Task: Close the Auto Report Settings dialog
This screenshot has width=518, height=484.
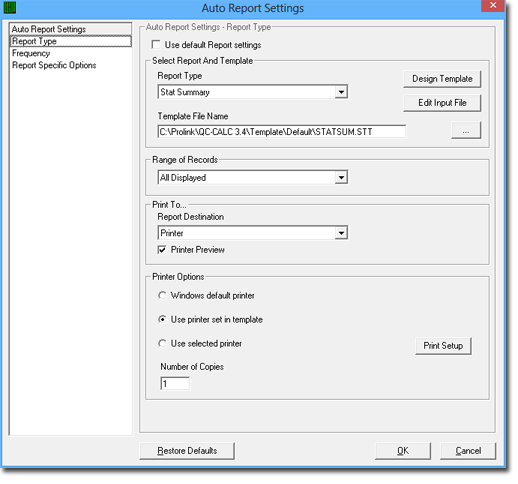Action: 493,6
